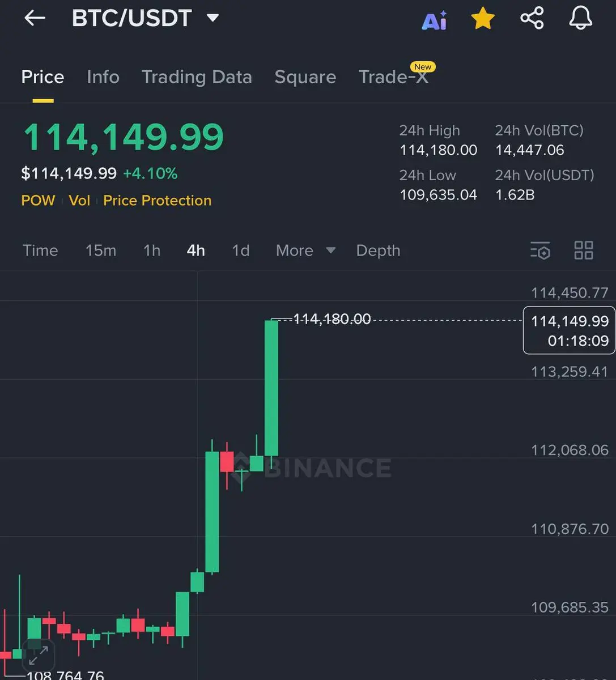Select the 1d chart interval
616x680 pixels.
click(x=241, y=250)
